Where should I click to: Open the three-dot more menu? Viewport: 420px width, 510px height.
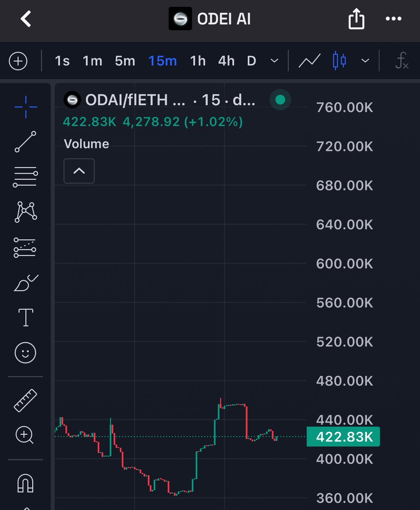(393, 19)
